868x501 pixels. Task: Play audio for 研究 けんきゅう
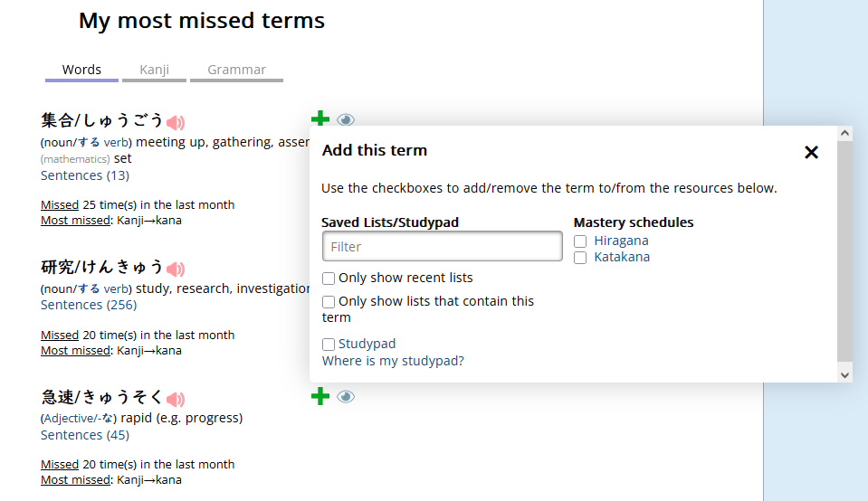(176, 269)
